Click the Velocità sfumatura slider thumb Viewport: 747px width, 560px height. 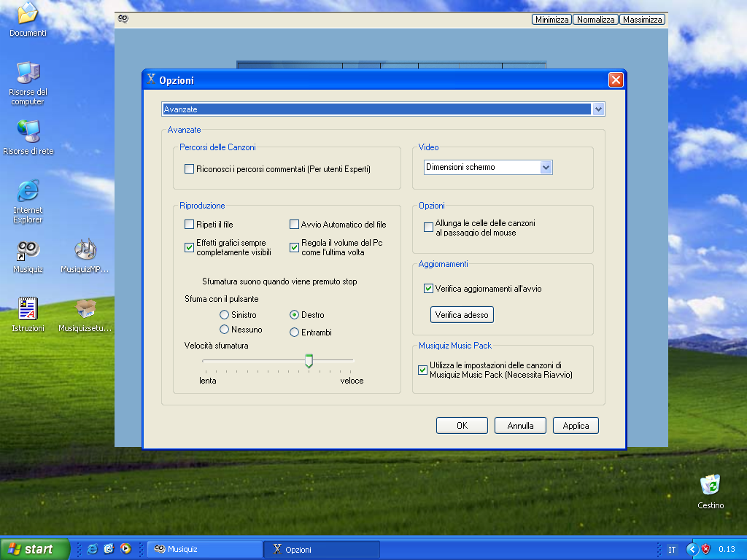coord(309,361)
